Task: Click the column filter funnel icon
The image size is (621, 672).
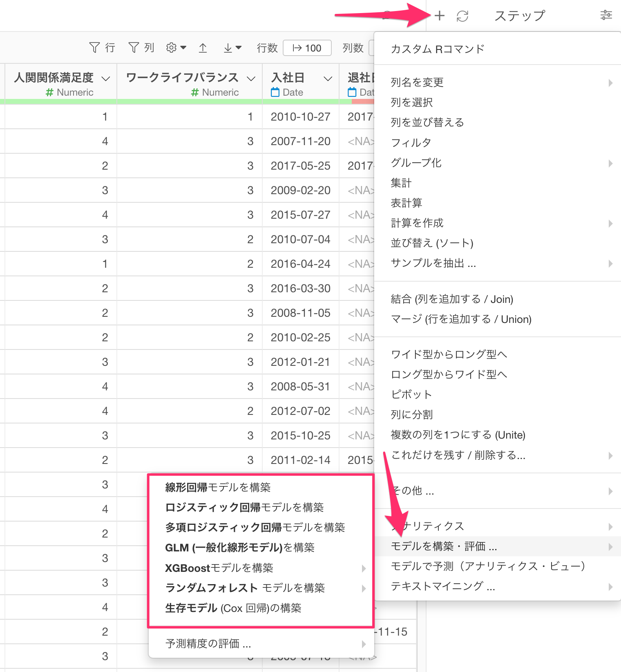Action: (x=134, y=48)
